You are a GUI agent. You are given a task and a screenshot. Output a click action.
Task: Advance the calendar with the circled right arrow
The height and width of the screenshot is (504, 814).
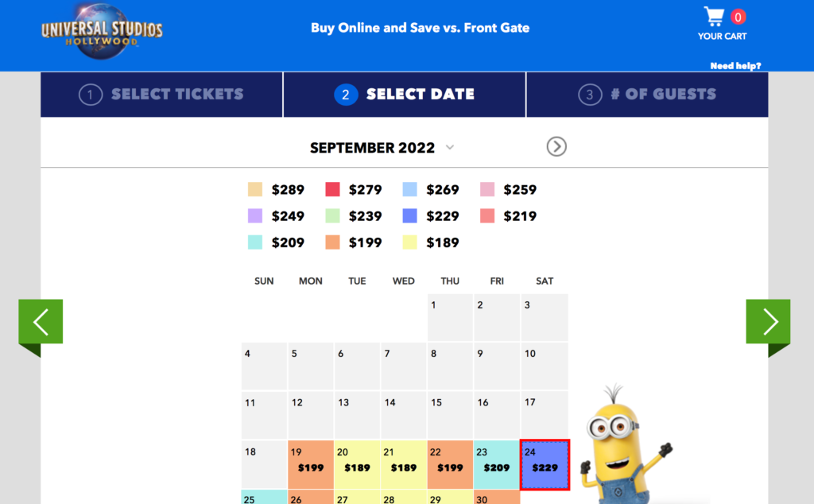click(556, 146)
